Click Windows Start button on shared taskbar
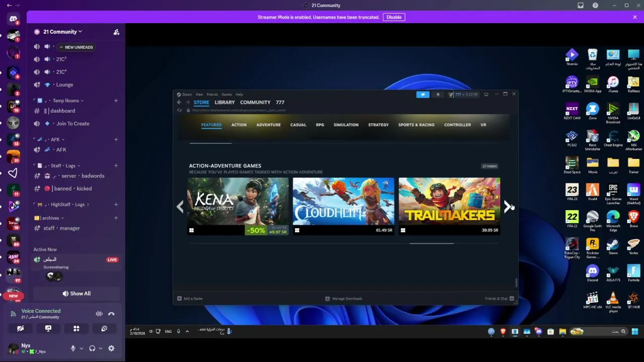Image resolution: width=644 pixels, height=362 pixels. [x=635, y=331]
